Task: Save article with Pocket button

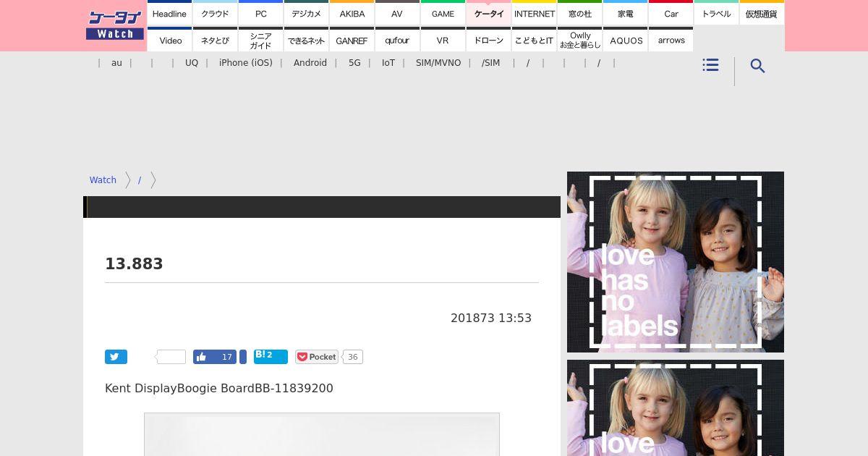Action: [317, 357]
